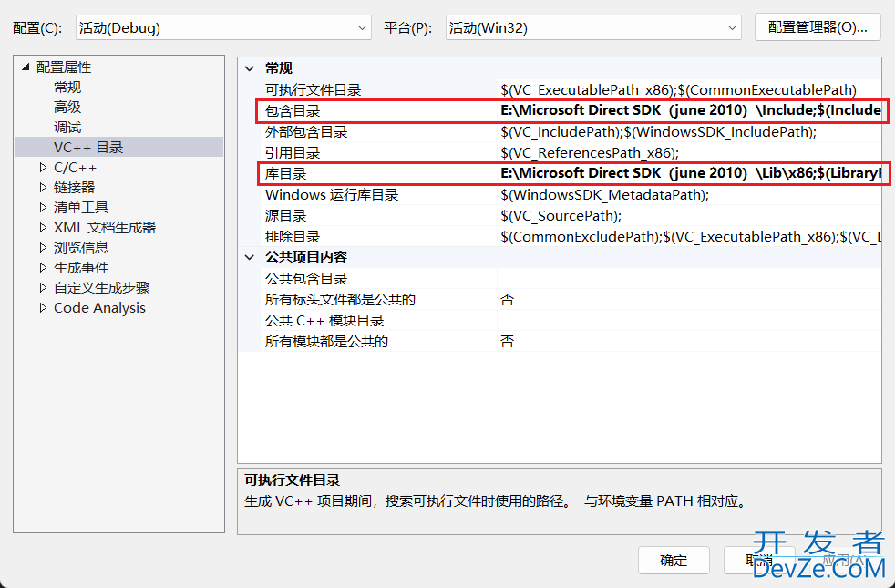The width and height of the screenshot is (895, 588).
Task: Select the 引用目录 property row
Action: click(x=571, y=152)
